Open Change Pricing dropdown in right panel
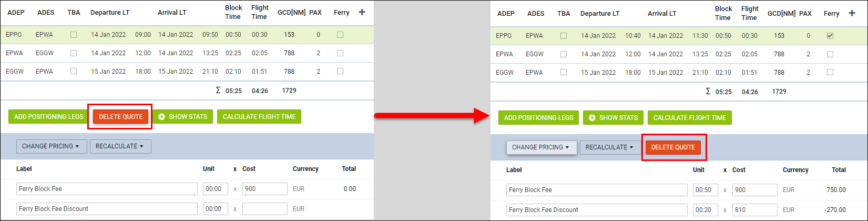Image resolution: width=868 pixels, height=221 pixels. (541, 147)
